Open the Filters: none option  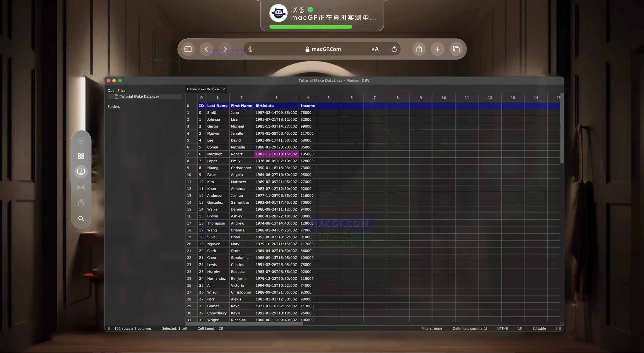click(432, 328)
